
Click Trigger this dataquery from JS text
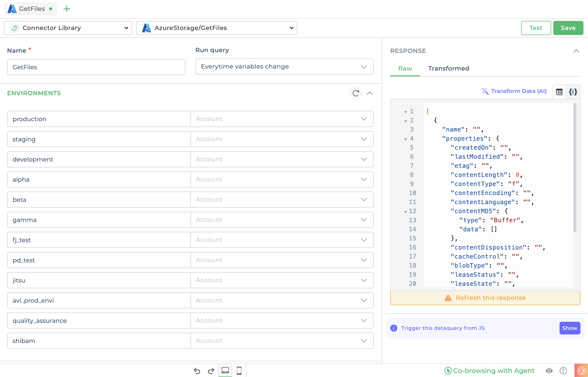point(443,328)
